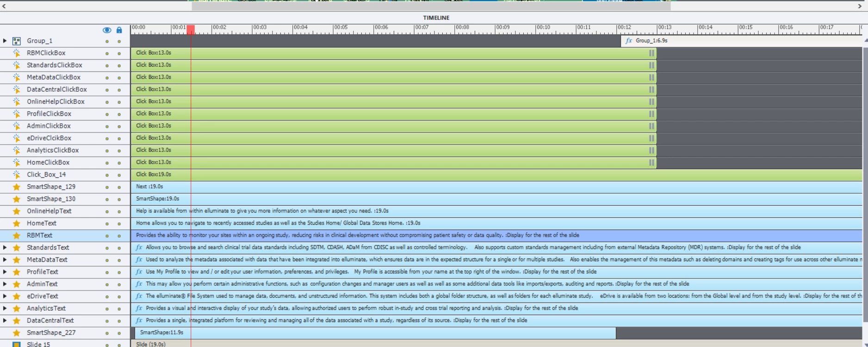Expand the Group_1 row
The height and width of the screenshot is (347, 868).
click(x=5, y=41)
